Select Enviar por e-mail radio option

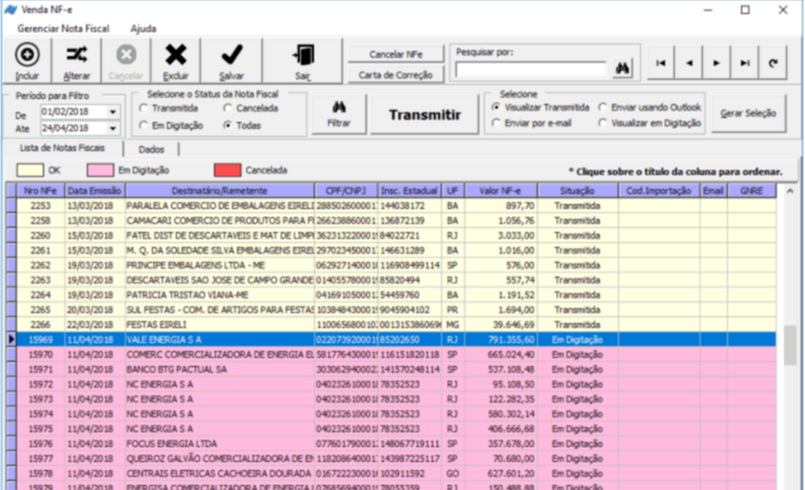pyautogui.click(x=497, y=123)
